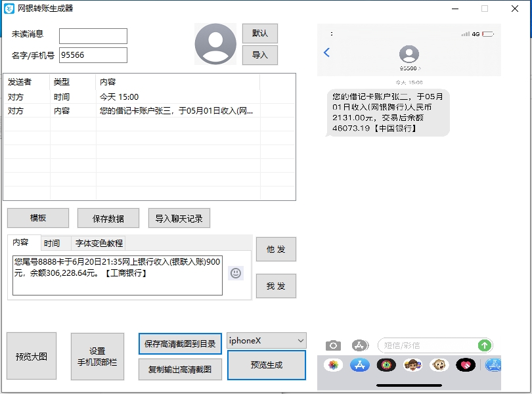Select the Photos app icon in the app drawer
Viewport: 532px width, 394px height.
334,365
